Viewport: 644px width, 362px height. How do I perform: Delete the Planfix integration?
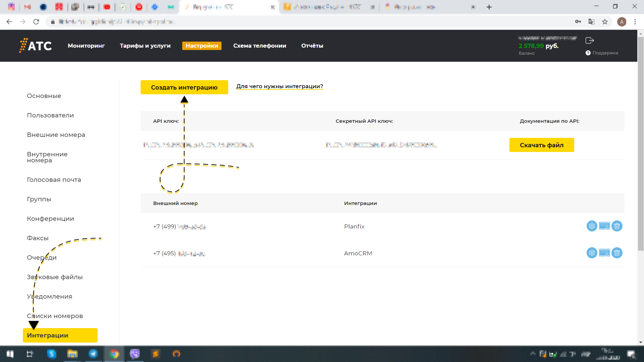coord(617,226)
